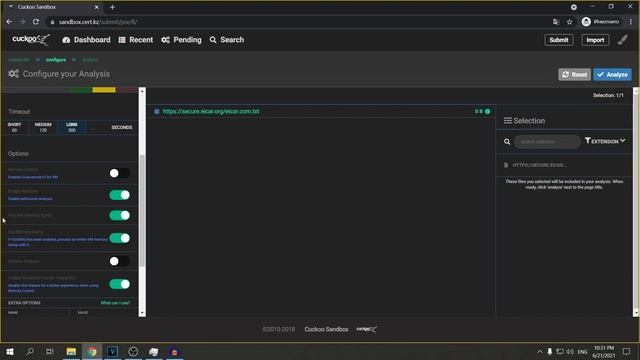Click the taskbar clock and date

tap(604, 351)
